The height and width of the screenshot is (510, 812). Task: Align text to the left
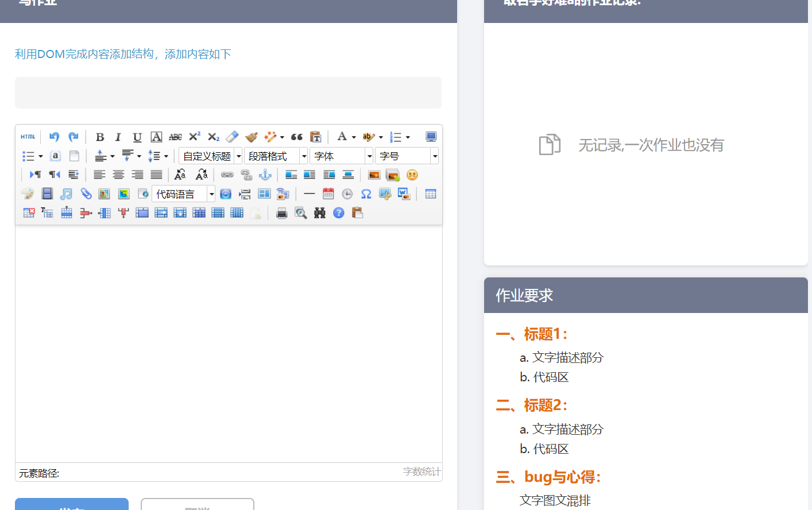click(x=99, y=175)
